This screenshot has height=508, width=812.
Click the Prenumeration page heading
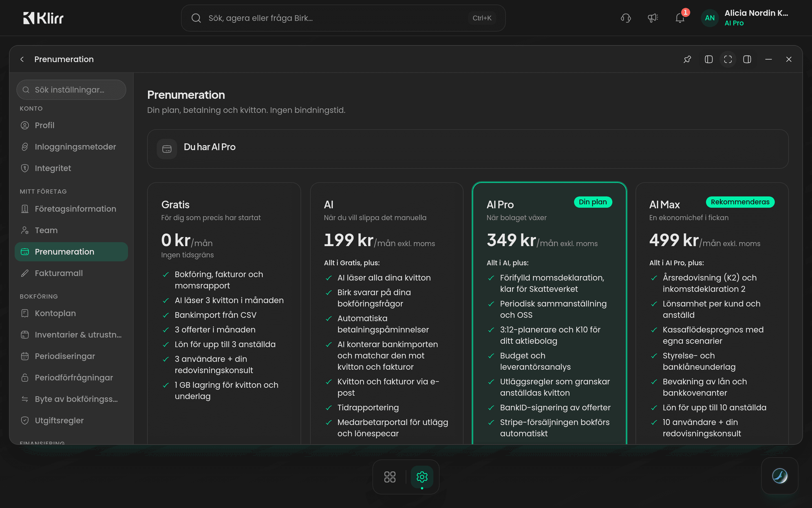coord(186,95)
